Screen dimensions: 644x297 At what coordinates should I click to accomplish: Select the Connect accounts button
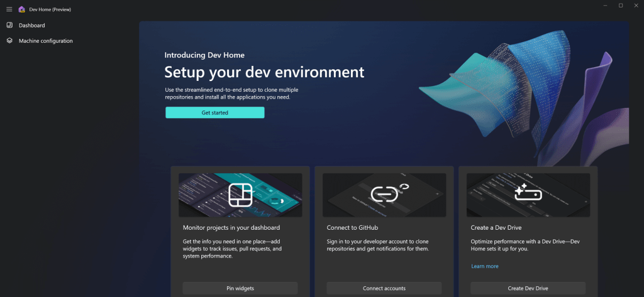(x=384, y=288)
